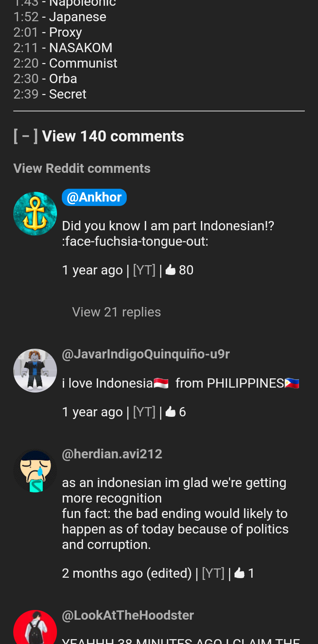This screenshot has height=644, width=318.
Task: Expand View 21 replies
Action: 117,312
